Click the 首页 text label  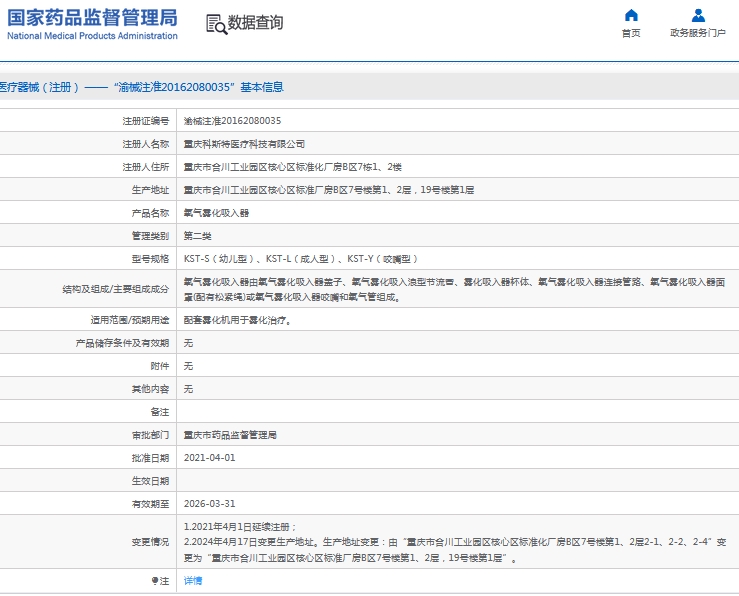[631, 33]
